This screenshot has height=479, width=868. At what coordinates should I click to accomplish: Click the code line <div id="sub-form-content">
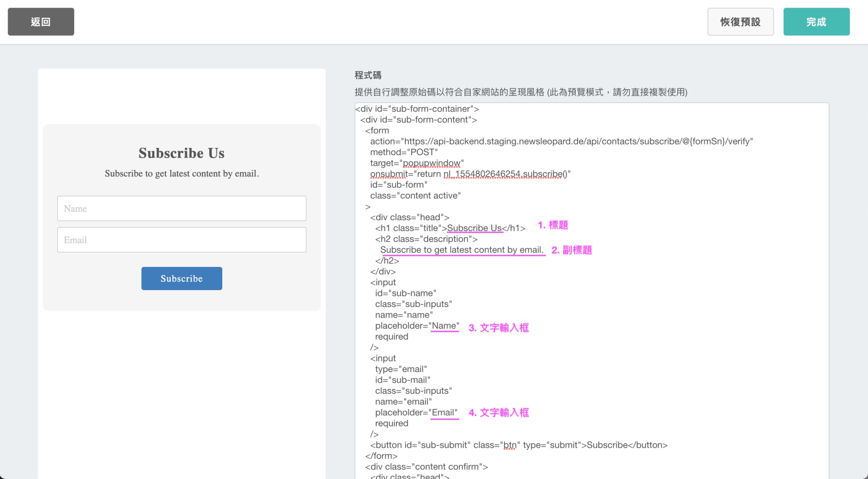point(419,120)
